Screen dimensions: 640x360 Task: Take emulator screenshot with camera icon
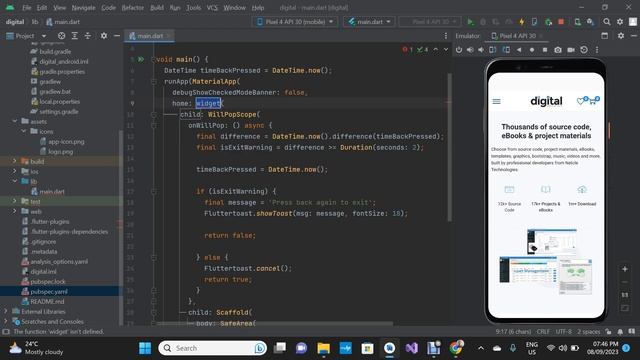coord(558,49)
